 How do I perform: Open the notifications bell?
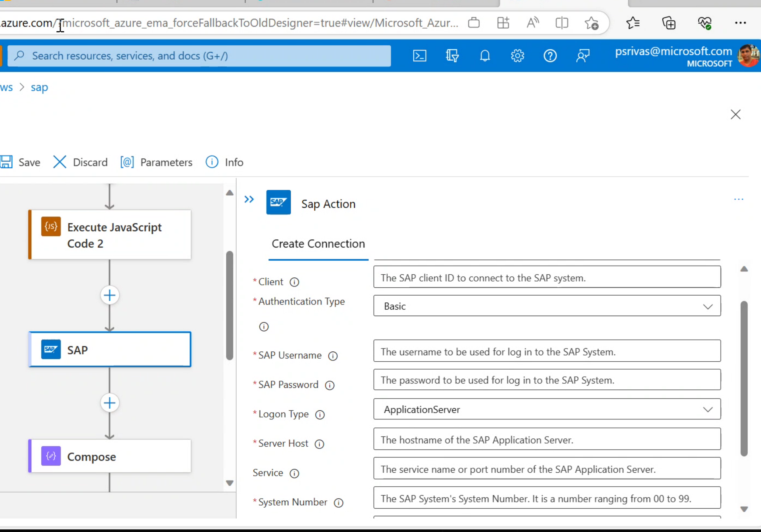point(485,56)
